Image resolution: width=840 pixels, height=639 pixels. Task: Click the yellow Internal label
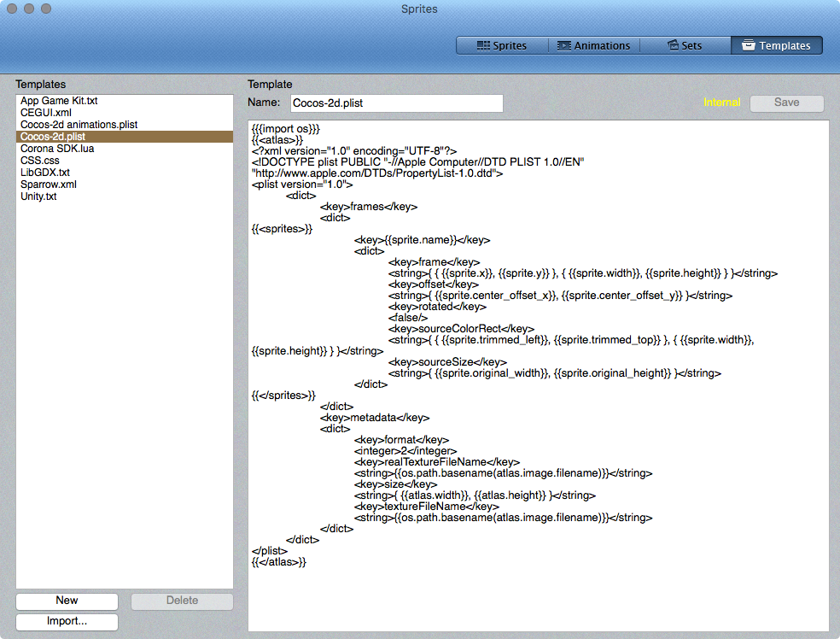point(721,103)
